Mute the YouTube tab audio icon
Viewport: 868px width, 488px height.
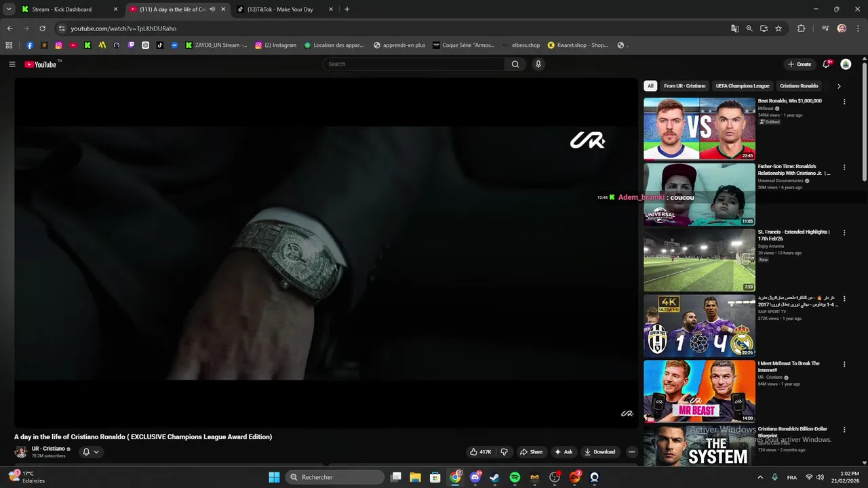[212, 9]
